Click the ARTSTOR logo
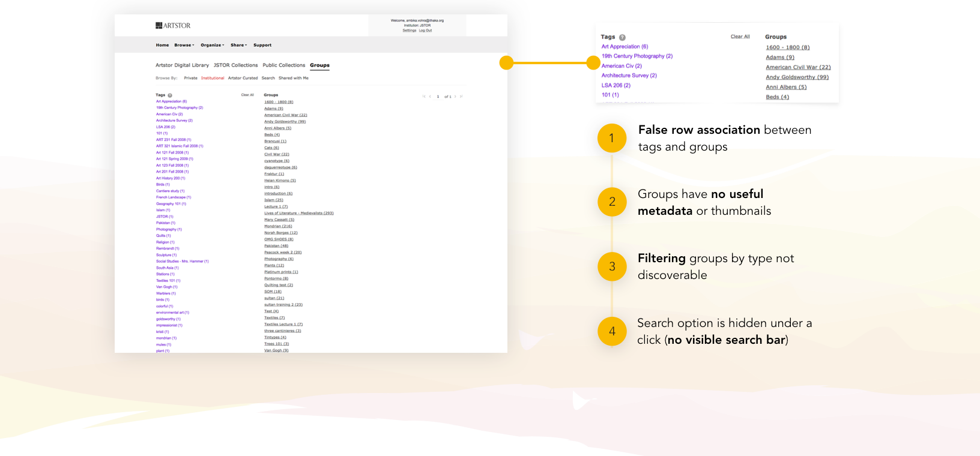Image resolution: width=980 pixels, height=456 pixels. [x=173, y=26]
